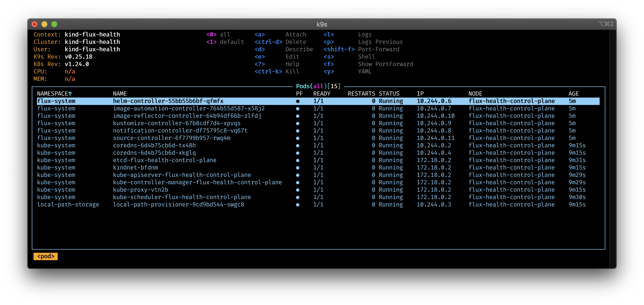Click the <1> default namespace shortcut

pyautogui.click(x=225, y=42)
